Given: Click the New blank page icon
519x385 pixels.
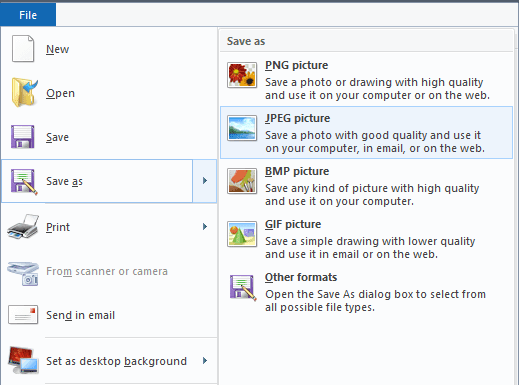Looking at the screenshot, I should click(x=23, y=49).
